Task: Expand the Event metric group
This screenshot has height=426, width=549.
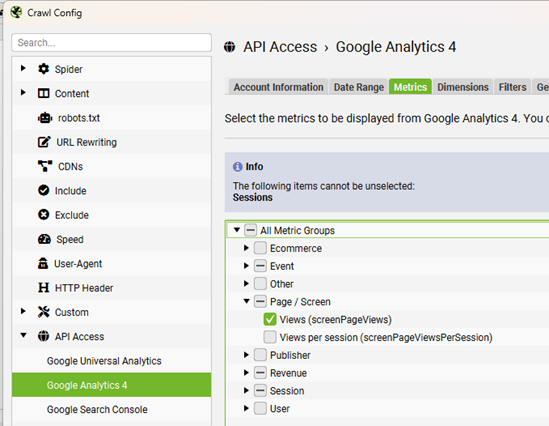Action: (246, 266)
